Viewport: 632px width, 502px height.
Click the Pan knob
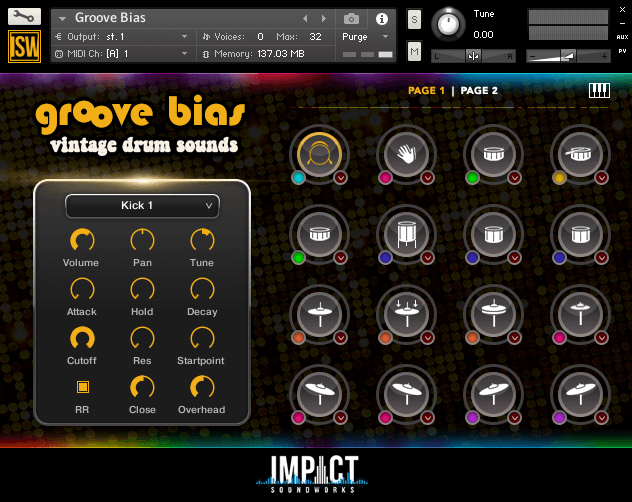(142, 241)
